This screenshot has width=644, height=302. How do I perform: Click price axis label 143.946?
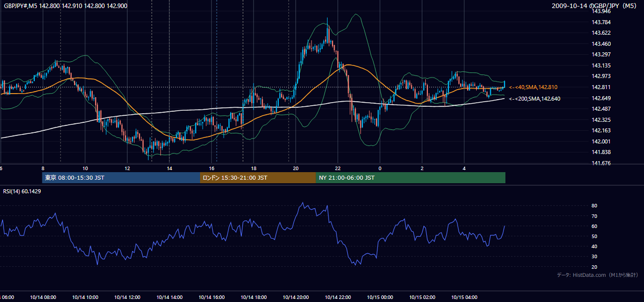(x=601, y=11)
